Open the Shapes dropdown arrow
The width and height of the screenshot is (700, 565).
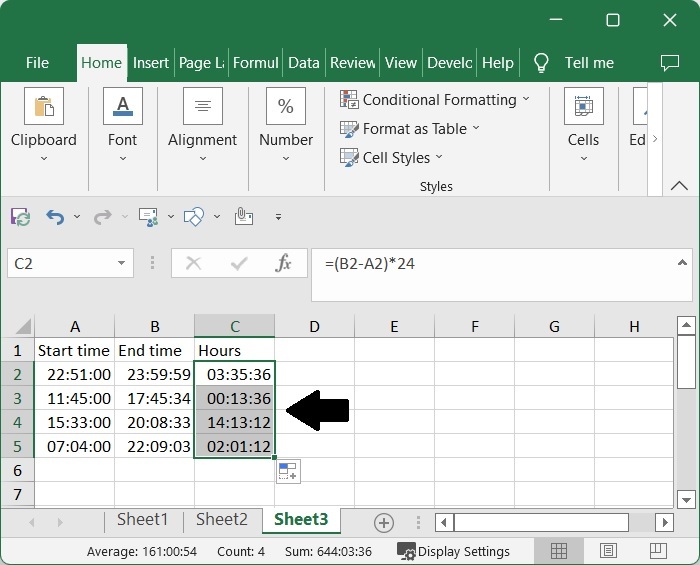(217, 217)
